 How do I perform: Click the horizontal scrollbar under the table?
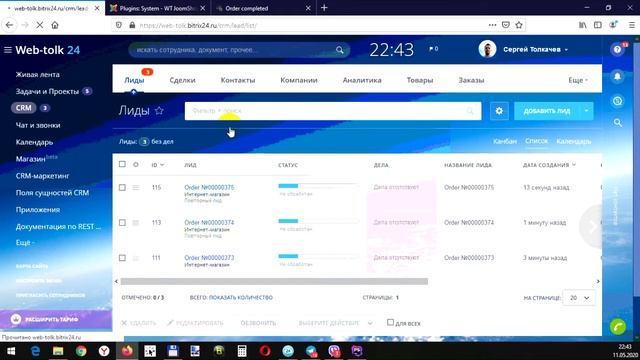pos(274,281)
